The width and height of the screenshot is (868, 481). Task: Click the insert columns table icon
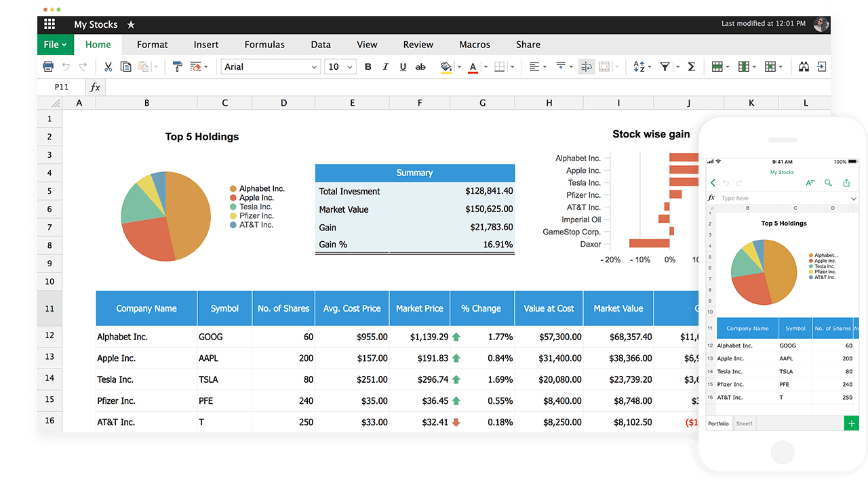(x=743, y=66)
